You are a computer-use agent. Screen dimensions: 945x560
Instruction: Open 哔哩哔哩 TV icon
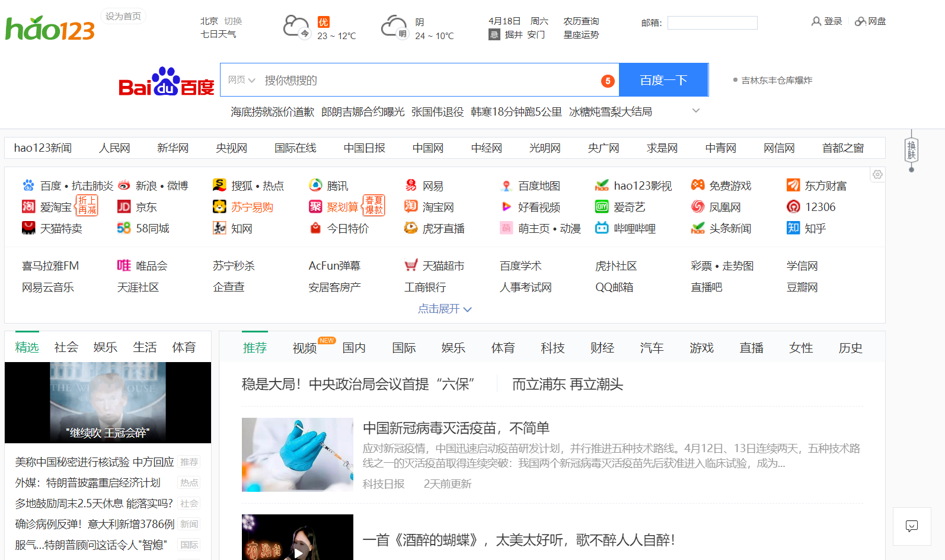[x=602, y=228]
